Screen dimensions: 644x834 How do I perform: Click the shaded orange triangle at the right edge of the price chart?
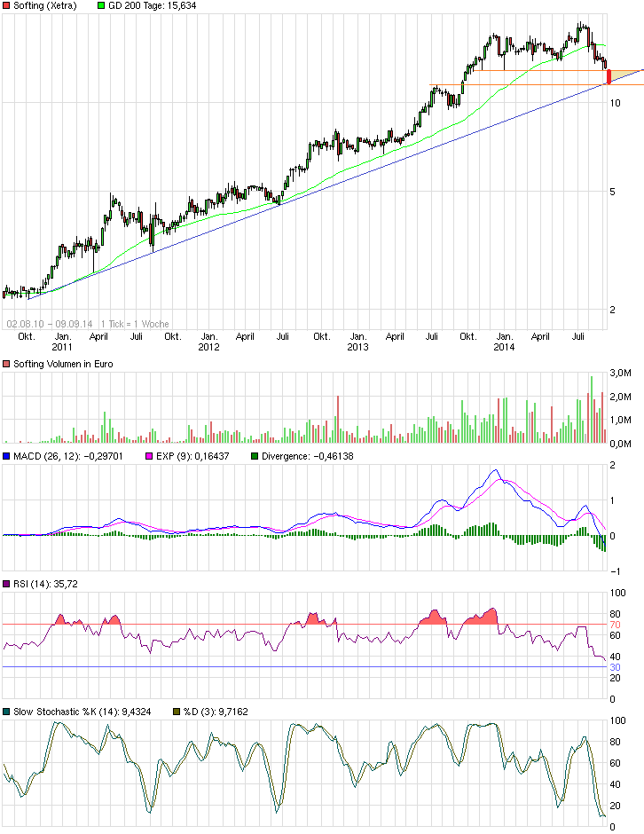[621, 75]
